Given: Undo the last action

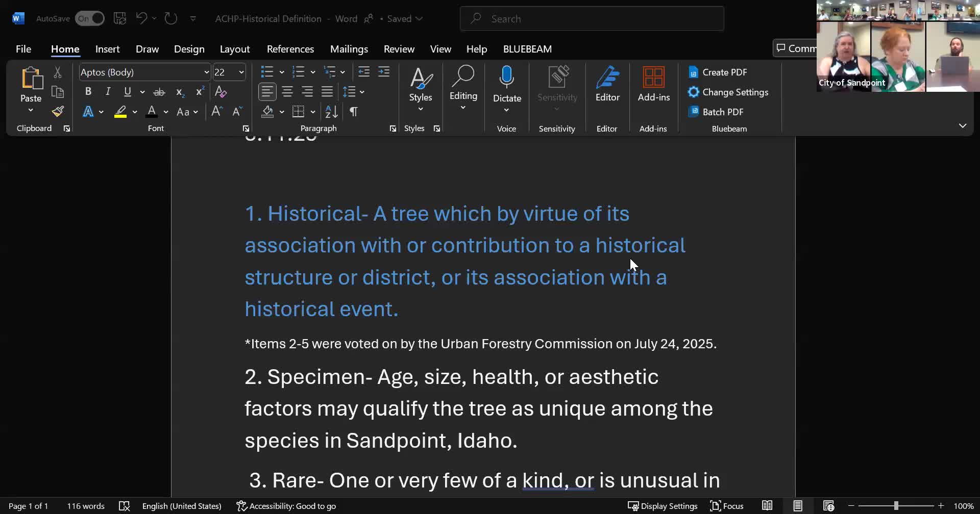Looking at the screenshot, I should [x=141, y=18].
